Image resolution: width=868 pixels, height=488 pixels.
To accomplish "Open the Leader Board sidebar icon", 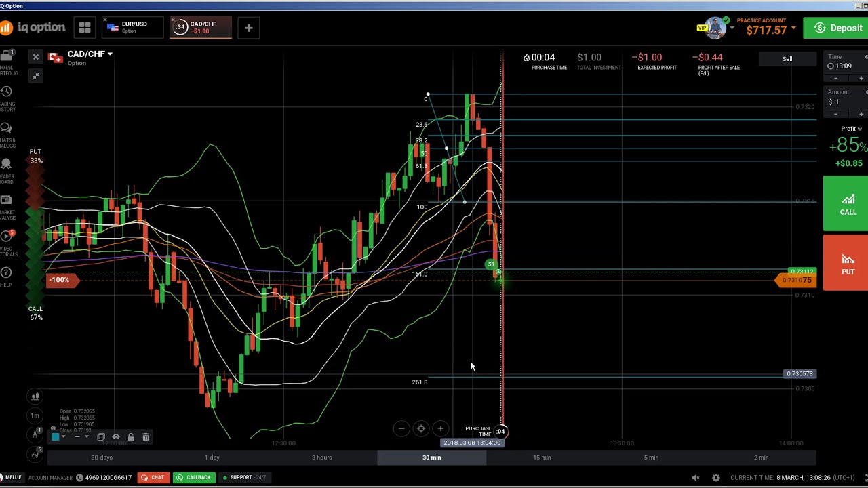I will point(7,171).
